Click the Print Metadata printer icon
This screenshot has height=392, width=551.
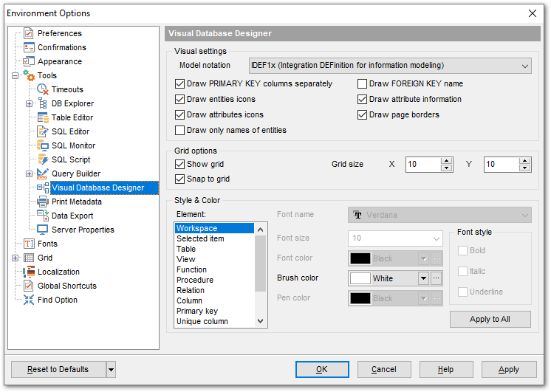pos(43,202)
